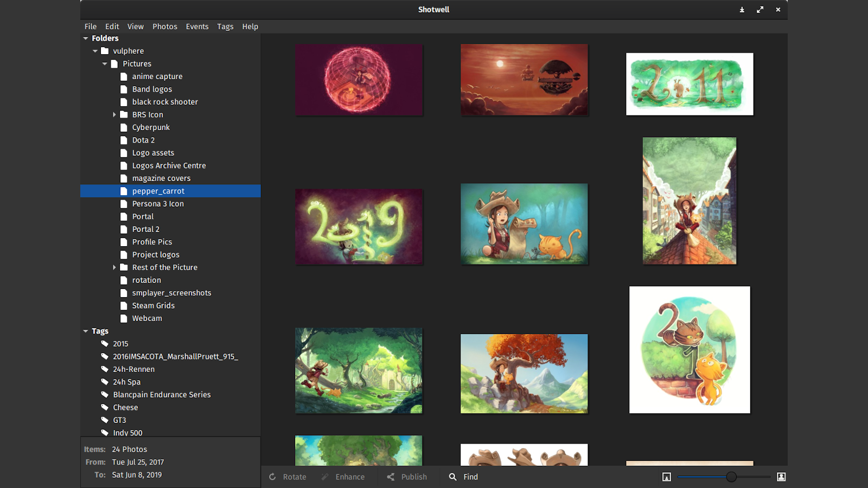Expand the BRS Icon folder

coord(114,115)
